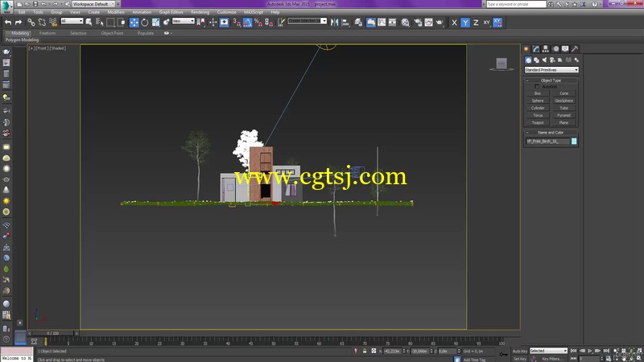The width and height of the screenshot is (644, 362).
Task: Open the Modify command panel tab
Action: 536,49
